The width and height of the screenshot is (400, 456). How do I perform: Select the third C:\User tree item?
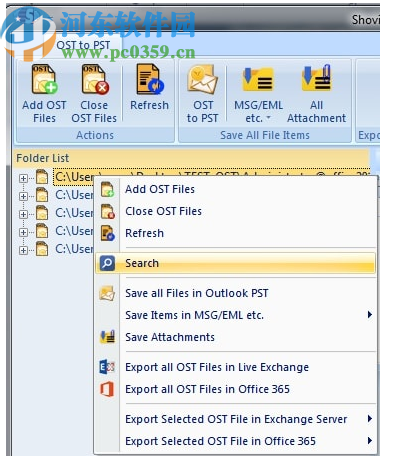(x=74, y=213)
